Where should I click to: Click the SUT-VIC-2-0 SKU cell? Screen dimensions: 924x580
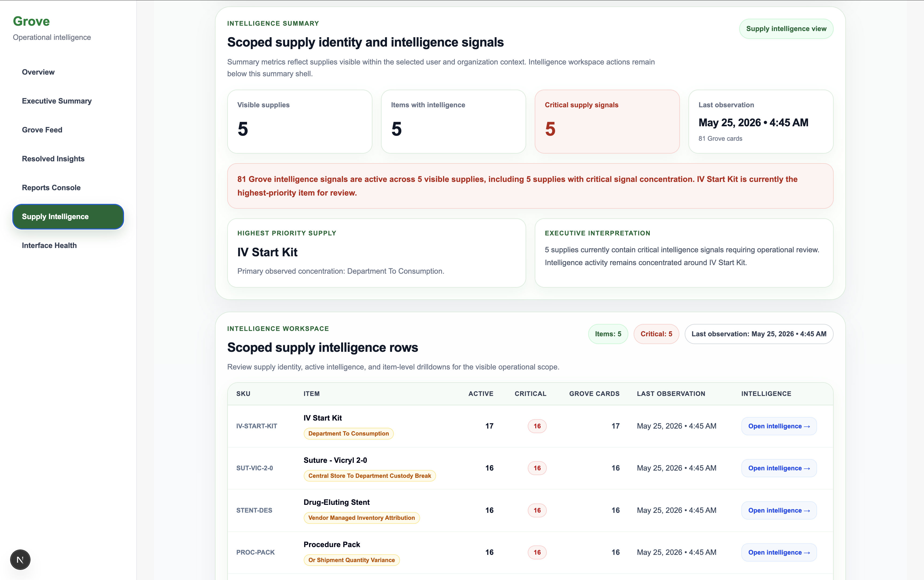pos(255,468)
